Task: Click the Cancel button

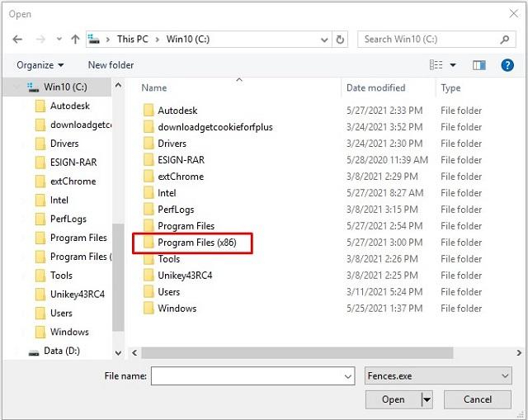Action: tap(478, 399)
